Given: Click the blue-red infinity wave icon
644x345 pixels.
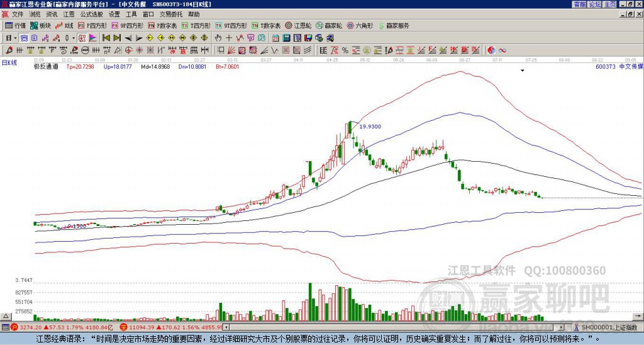Looking at the screenshot, I should 502,50.
